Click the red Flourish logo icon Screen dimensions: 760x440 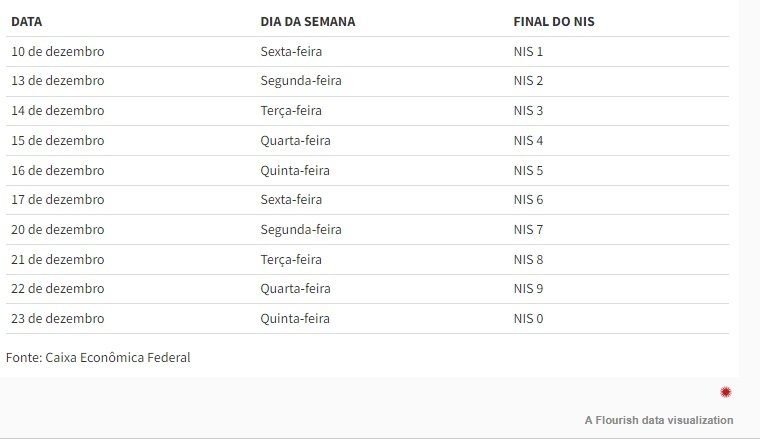tap(726, 392)
